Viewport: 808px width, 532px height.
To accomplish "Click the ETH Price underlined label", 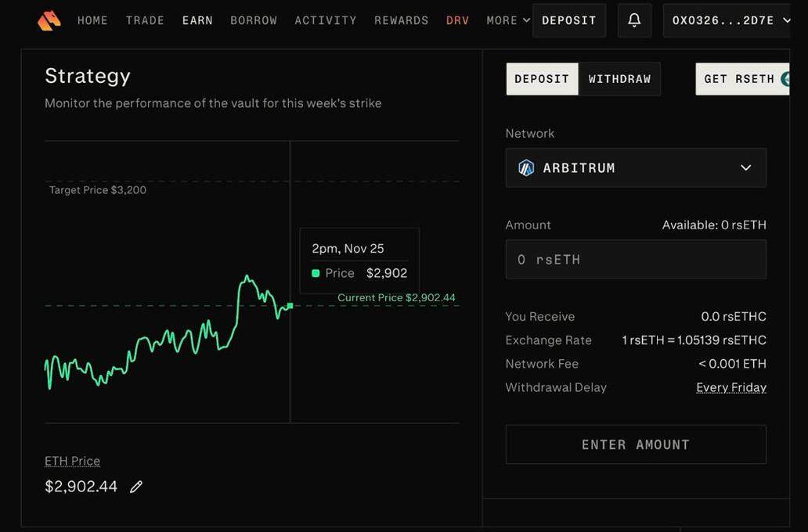I will (x=72, y=461).
